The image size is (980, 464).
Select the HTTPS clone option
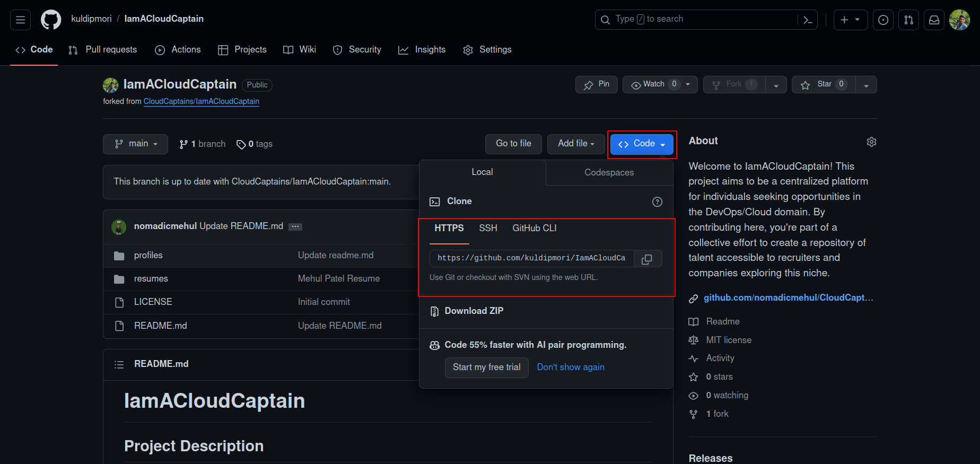[449, 229]
